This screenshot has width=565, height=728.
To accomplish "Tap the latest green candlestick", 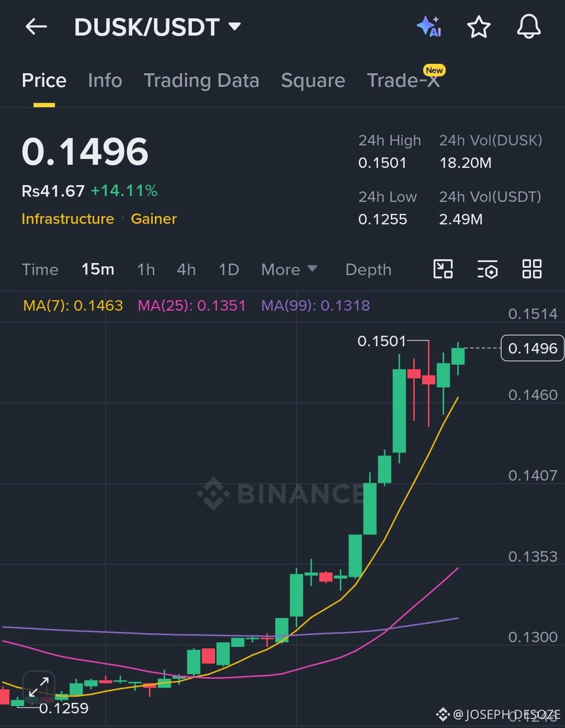I will coord(458,356).
